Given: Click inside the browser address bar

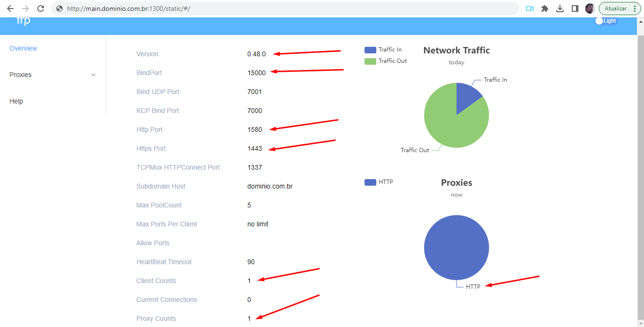Looking at the screenshot, I should click(x=189, y=8).
